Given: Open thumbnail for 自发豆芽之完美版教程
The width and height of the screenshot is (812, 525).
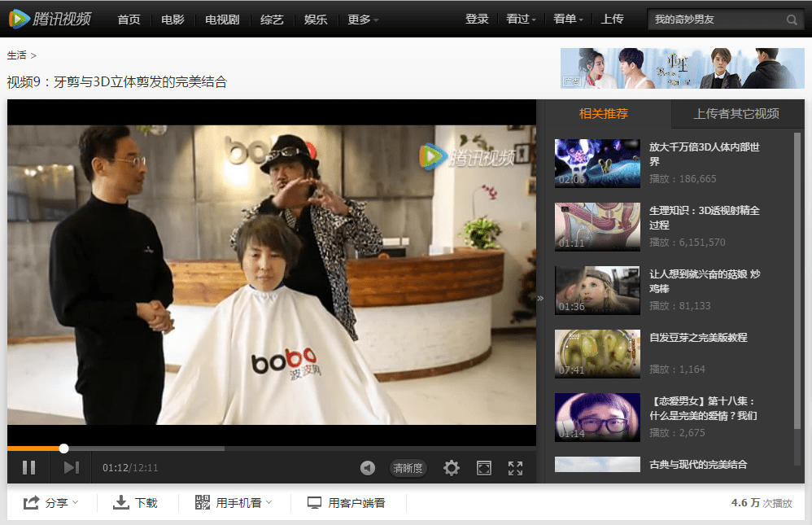Looking at the screenshot, I should 597,353.
